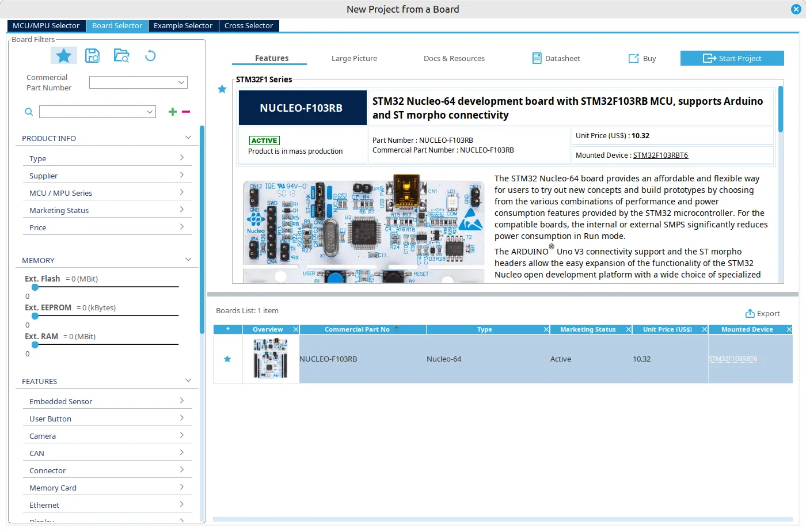806x532 pixels.
Task: Click the magnifier search icon in Board Filters
Action: [29, 112]
